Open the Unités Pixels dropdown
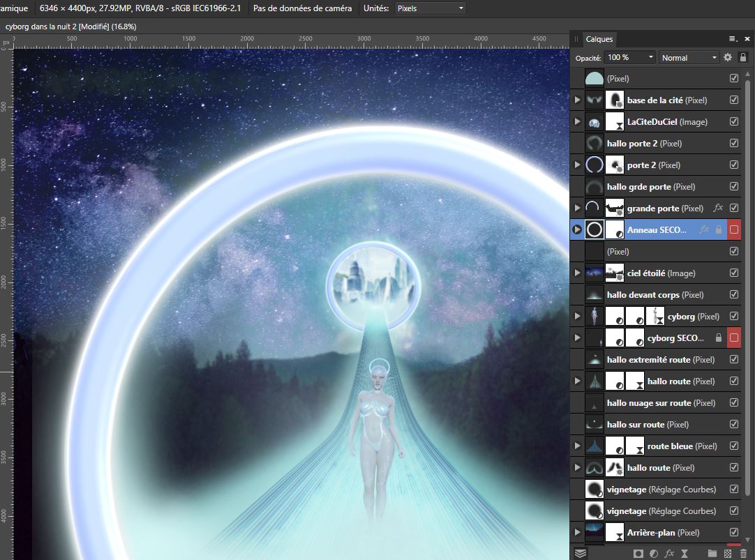755x560 pixels. [430, 8]
